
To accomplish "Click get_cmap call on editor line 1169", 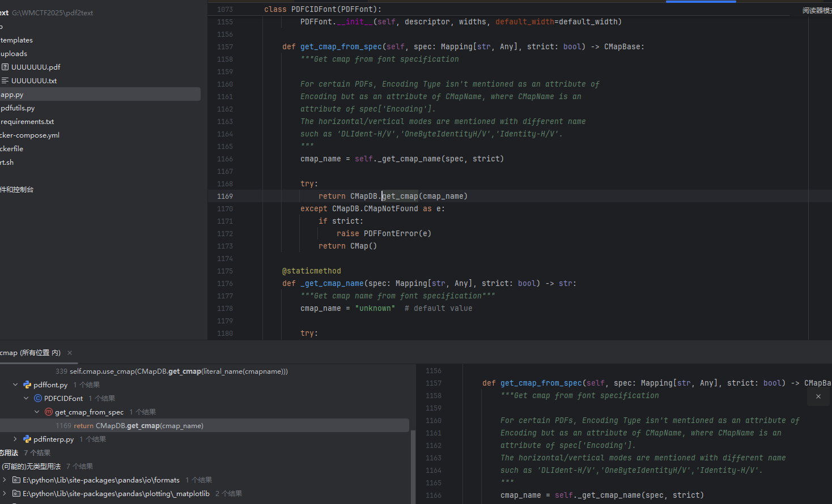I will [x=400, y=196].
